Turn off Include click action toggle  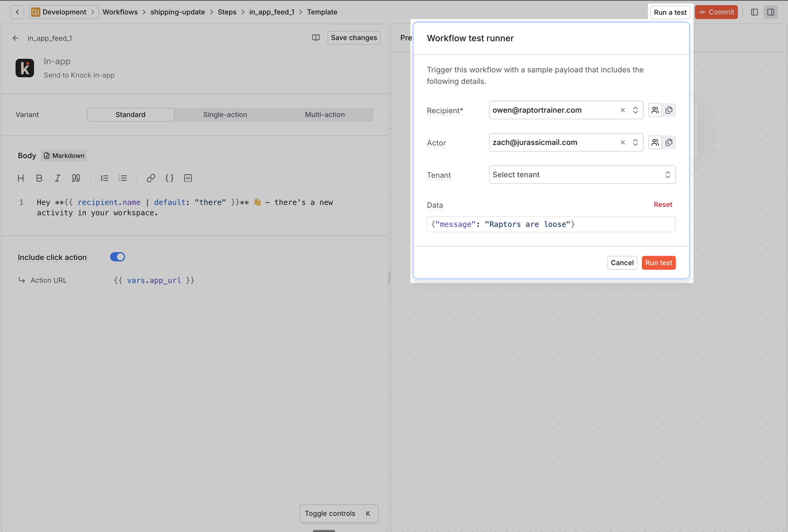tap(117, 257)
